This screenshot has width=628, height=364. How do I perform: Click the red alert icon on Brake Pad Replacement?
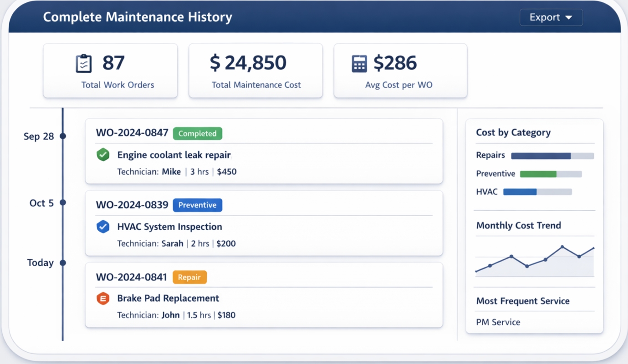point(103,298)
